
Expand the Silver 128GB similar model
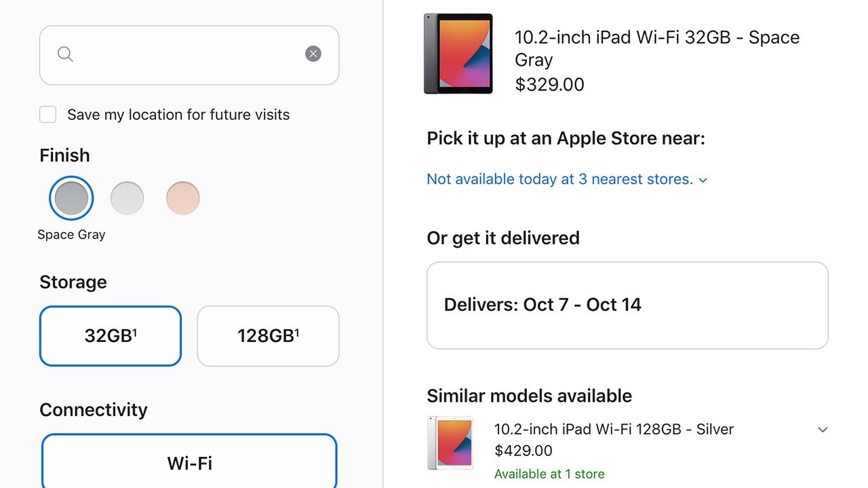823,430
